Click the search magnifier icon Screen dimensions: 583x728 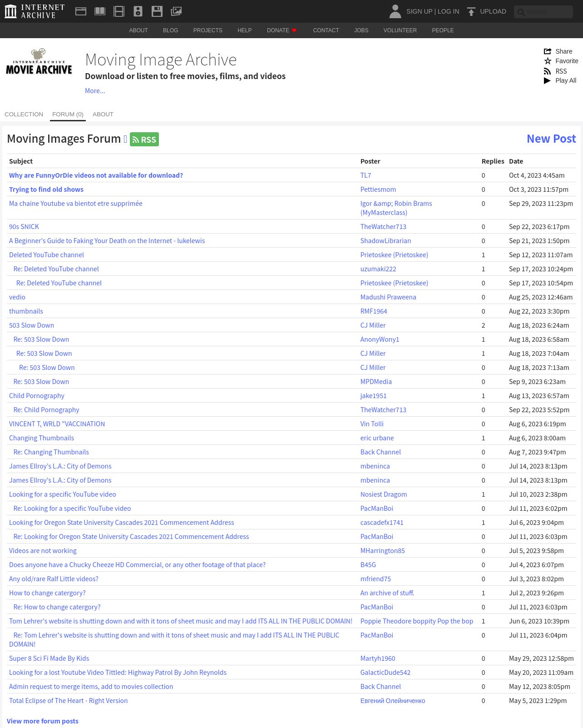coord(521,12)
